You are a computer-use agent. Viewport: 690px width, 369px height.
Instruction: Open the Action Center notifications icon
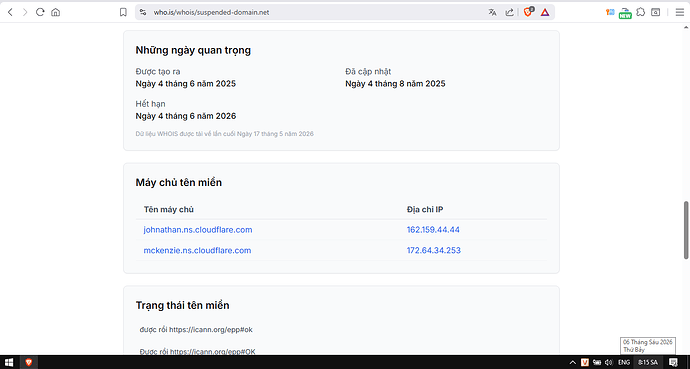[x=673, y=362]
